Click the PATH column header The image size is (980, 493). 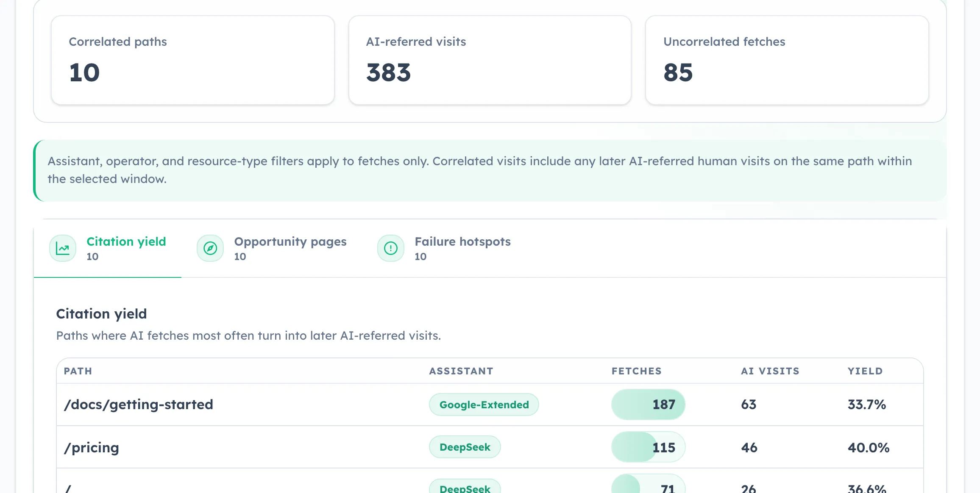click(x=78, y=371)
